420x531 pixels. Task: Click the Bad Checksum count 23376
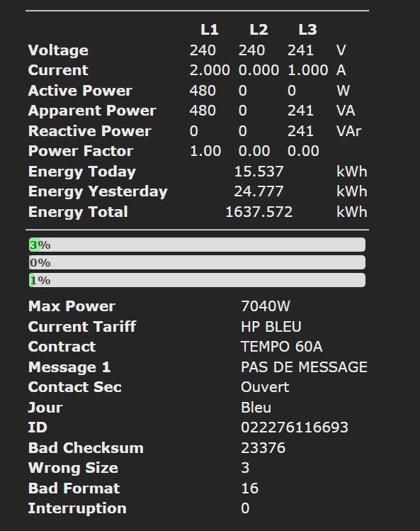[263, 448]
